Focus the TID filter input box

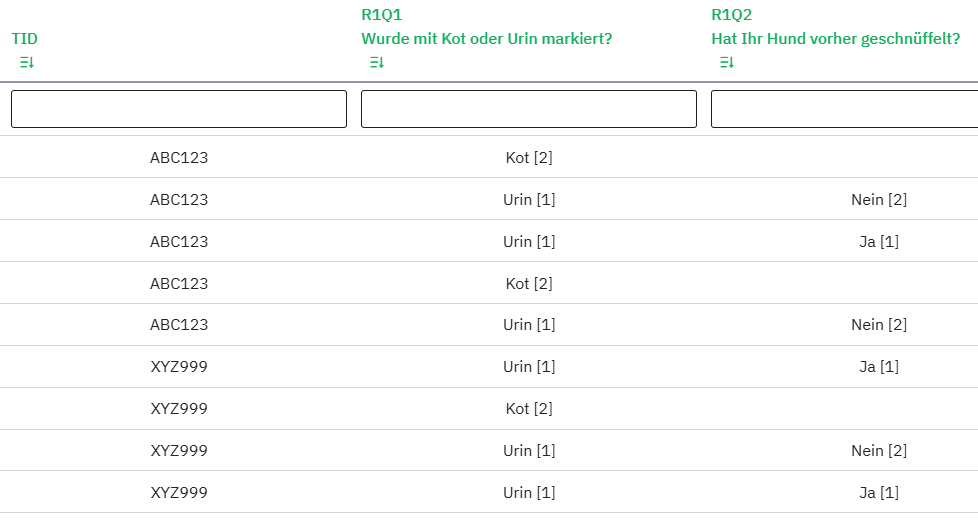(x=179, y=109)
